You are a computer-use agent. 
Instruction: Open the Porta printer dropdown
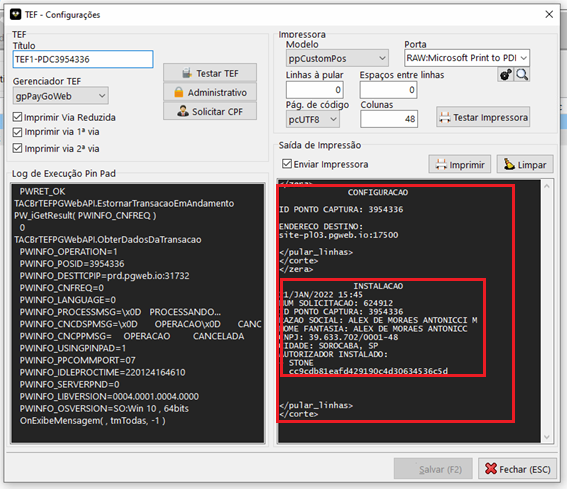(467, 58)
